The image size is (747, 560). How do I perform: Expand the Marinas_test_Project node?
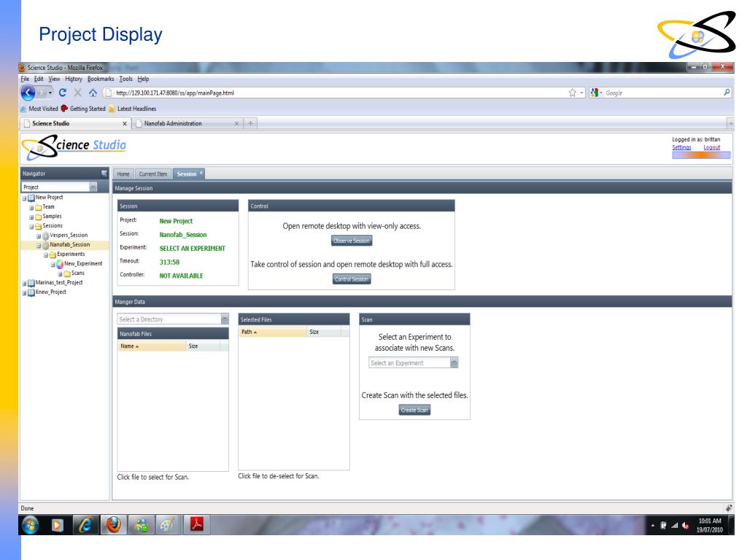24,284
